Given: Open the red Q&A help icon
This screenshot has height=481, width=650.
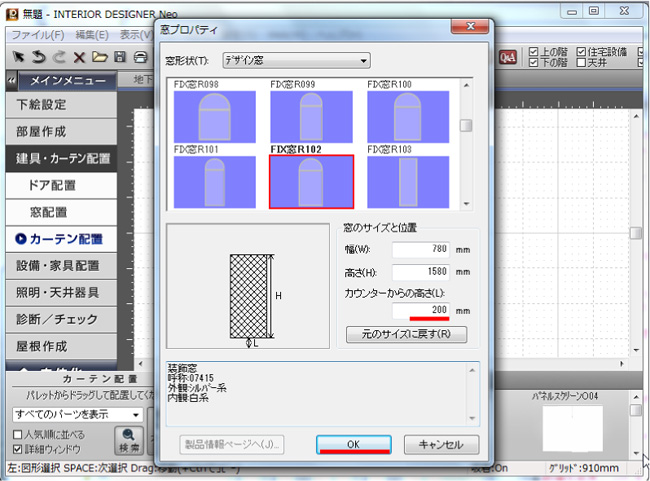Looking at the screenshot, I should [x=509, y=56].
